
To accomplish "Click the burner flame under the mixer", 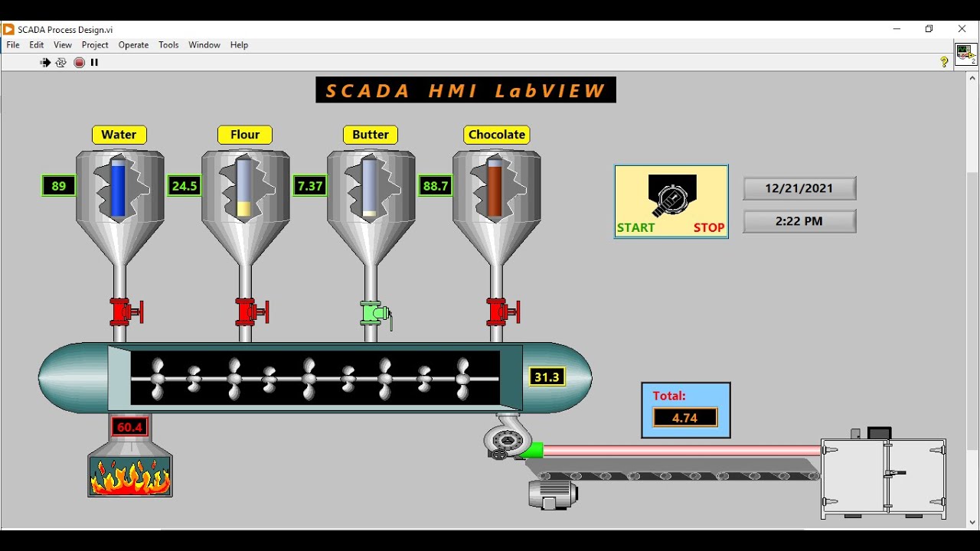I will pyautogui.click(x=130, y=476).
